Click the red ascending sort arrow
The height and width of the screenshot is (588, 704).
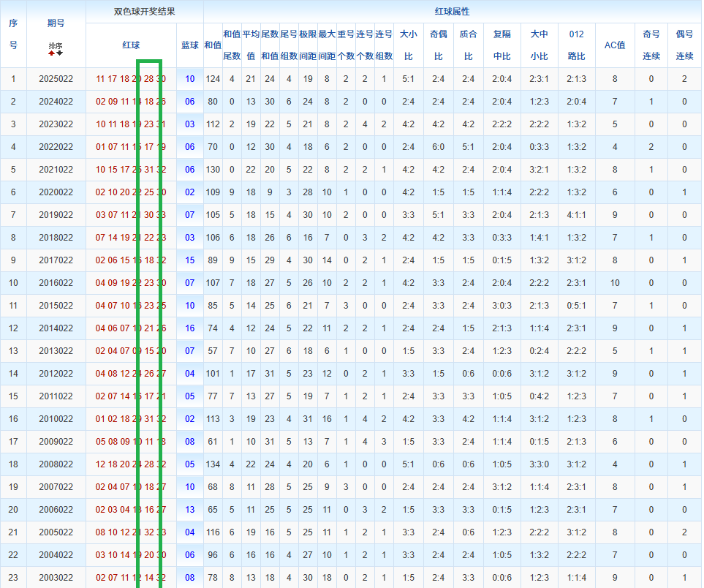tap(51, 53)
